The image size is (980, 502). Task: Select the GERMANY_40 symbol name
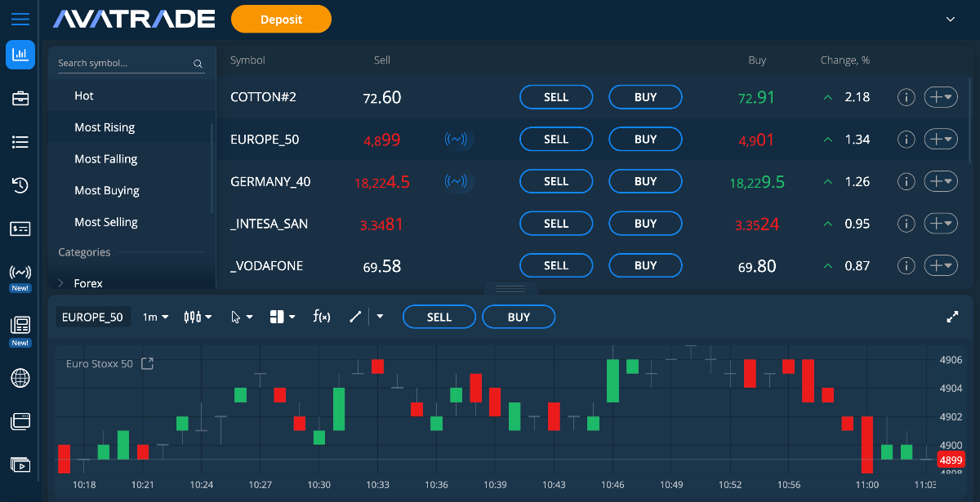[x=270, y=182]
